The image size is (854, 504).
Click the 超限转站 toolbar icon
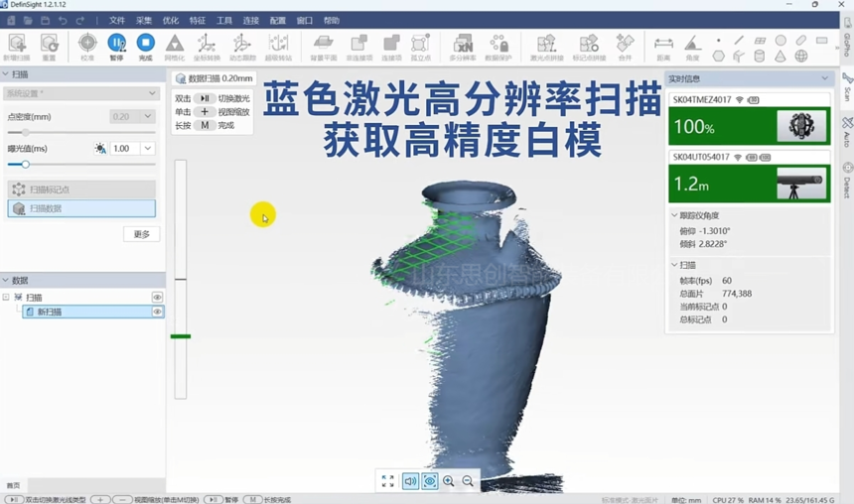coord(278,47)
